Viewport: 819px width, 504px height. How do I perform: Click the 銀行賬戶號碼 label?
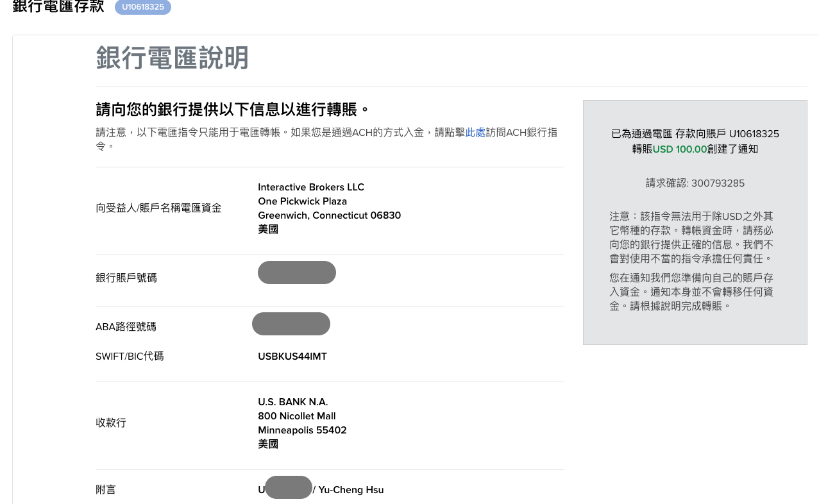point(126,278)
